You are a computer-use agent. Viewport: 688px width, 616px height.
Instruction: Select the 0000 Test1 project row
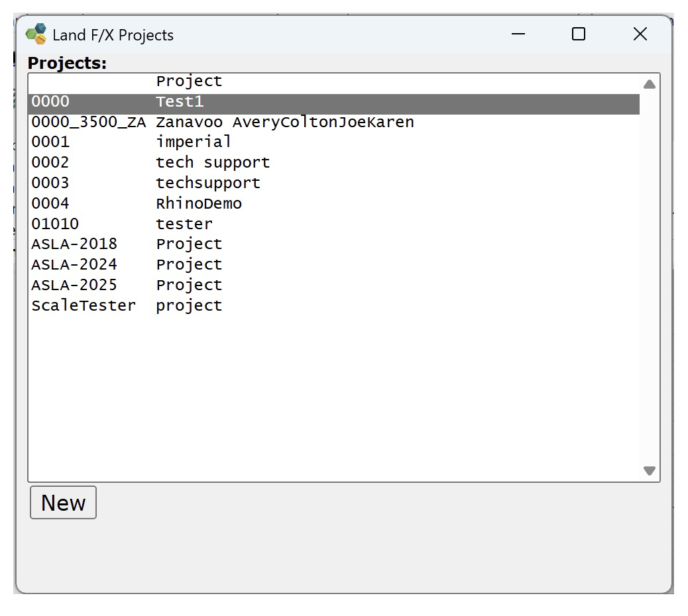[199, 101]
